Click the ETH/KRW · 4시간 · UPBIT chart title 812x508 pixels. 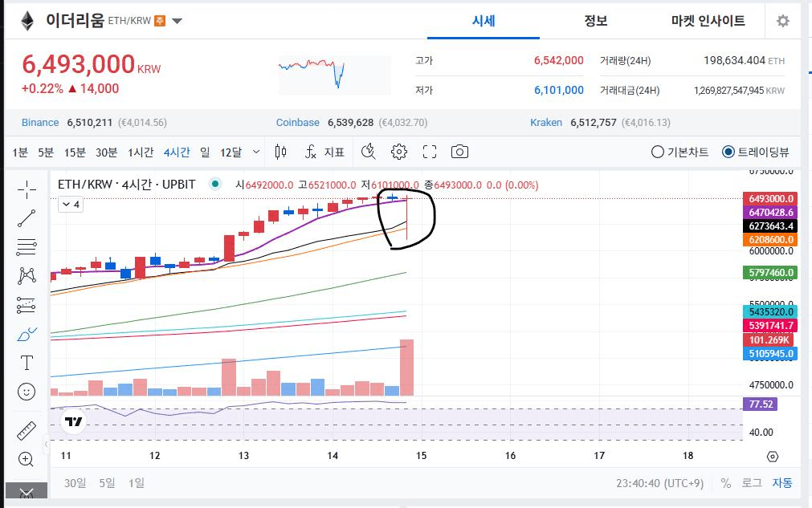(126, 184)
